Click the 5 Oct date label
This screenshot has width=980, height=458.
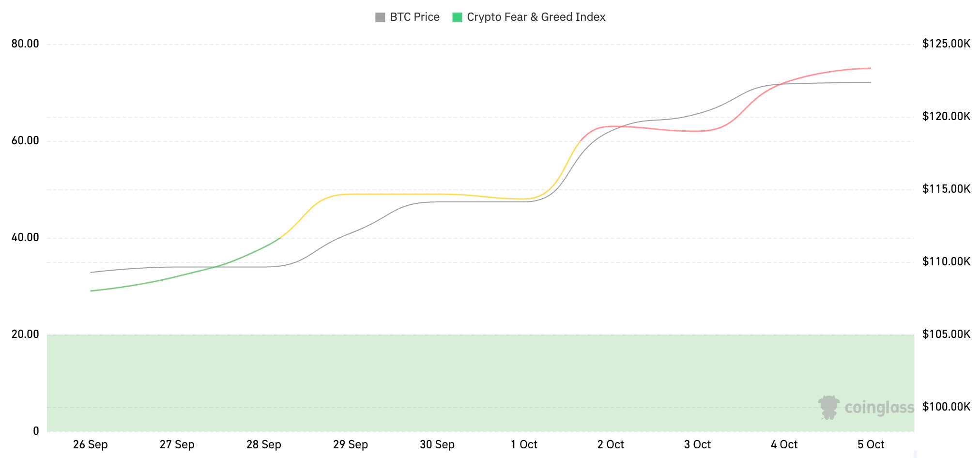pyautogui.click(x=871, y=444)
